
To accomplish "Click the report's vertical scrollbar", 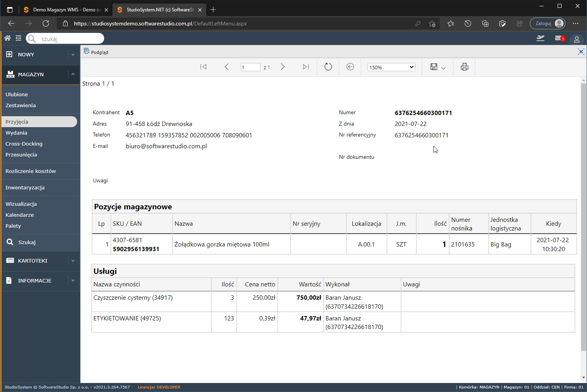I will 583,215.
